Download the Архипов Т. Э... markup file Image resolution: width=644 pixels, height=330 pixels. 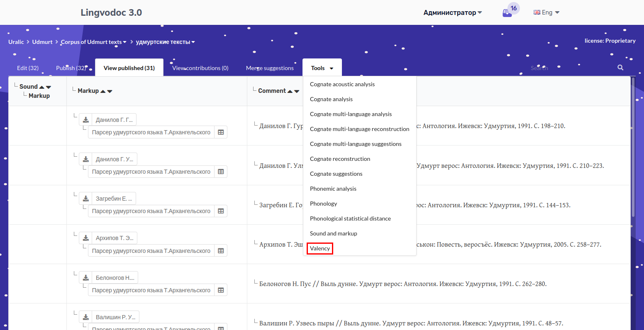point(85,238)
